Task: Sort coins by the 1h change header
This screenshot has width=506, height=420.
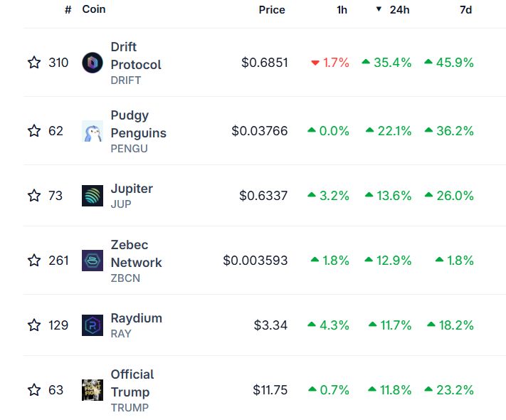Action: [x=342, y=10]
